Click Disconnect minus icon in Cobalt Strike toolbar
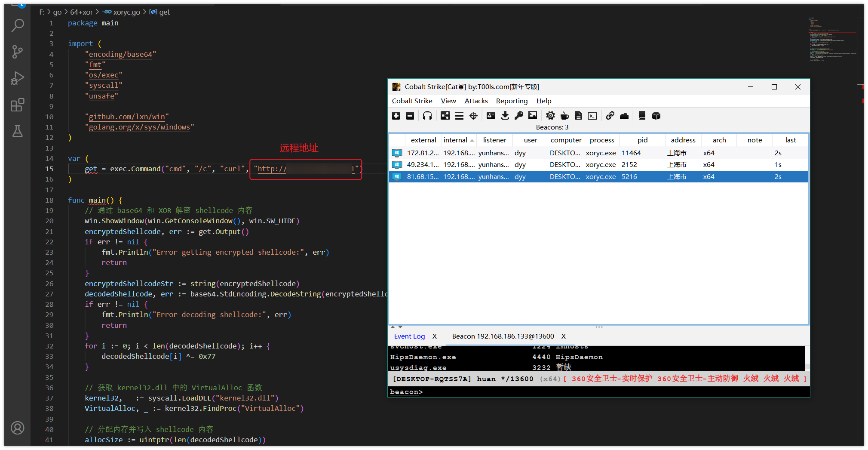The image size is (868, 450). [410, 116]
